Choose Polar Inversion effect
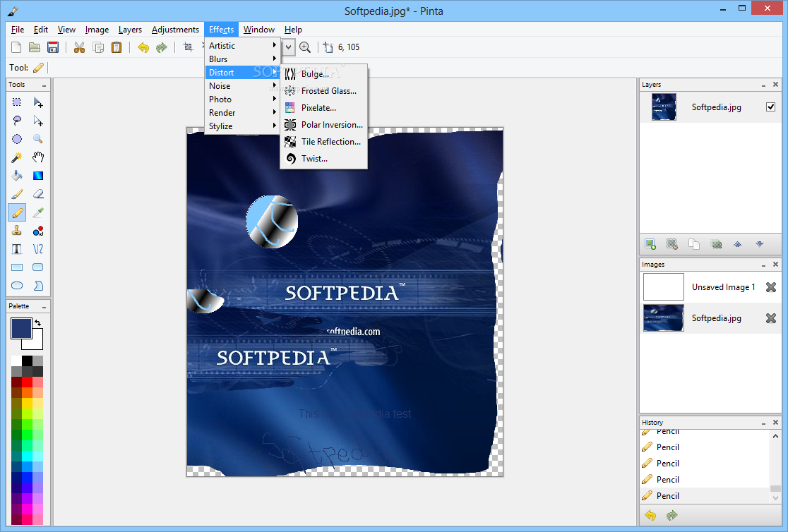This screenshot has width=788, height=532. tap(323, 125)
